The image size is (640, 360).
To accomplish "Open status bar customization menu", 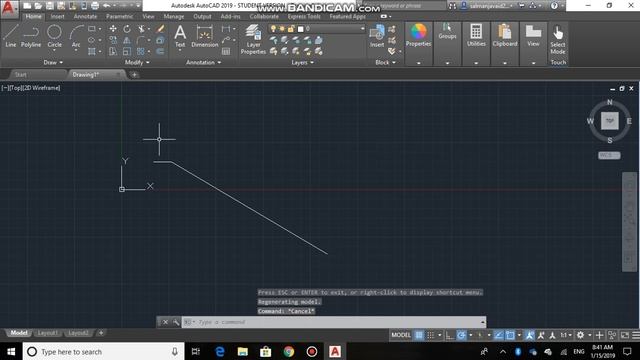I will click(636, 335).
